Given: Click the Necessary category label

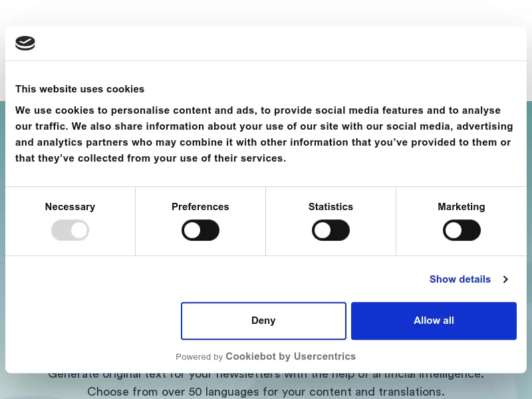Looking at the screenshot, I should (x=70, y=207).
